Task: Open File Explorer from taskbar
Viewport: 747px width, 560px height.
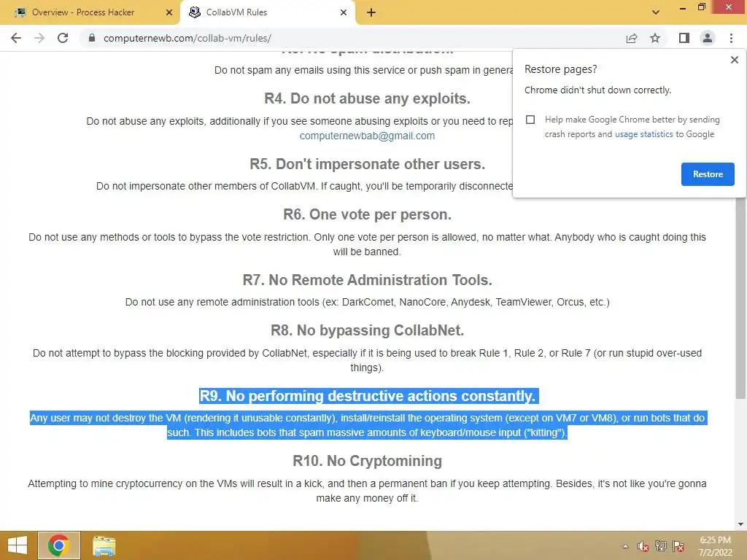Action: 104,546
